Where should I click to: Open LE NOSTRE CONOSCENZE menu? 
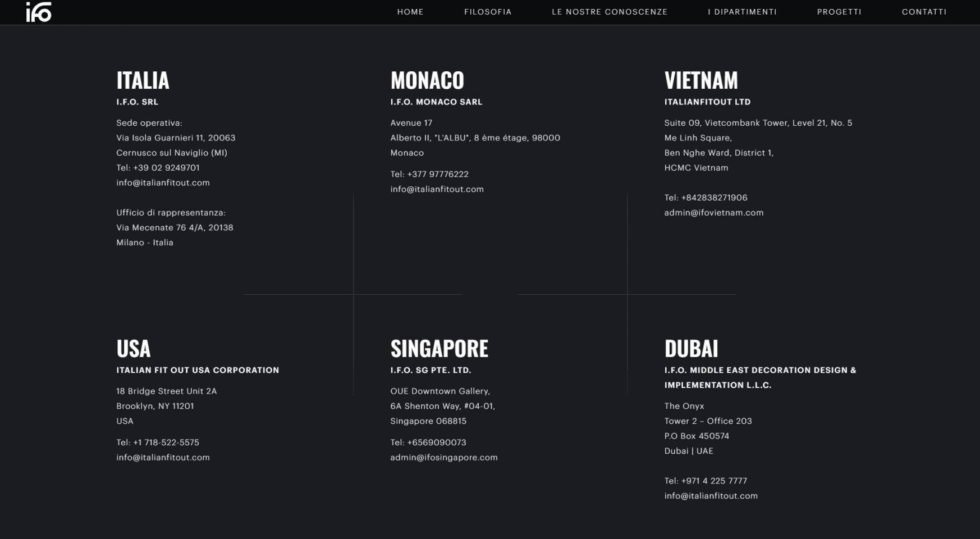[610, 12]
